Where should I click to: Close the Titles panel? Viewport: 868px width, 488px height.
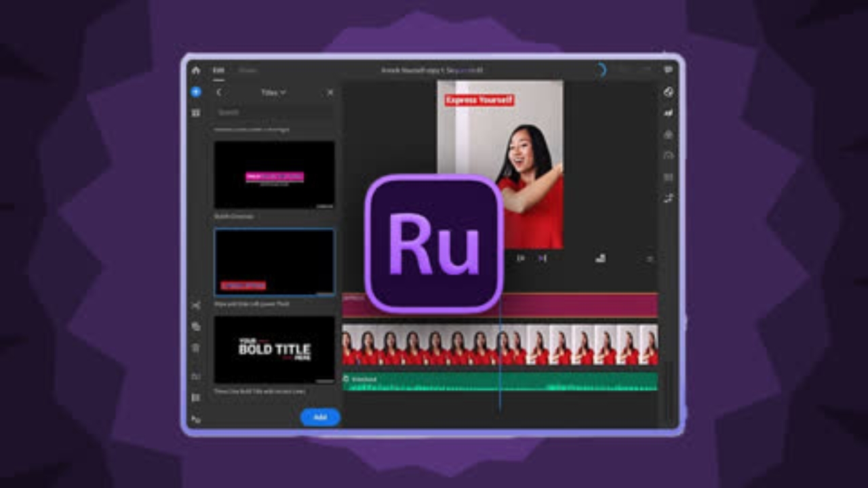(x=330, y=92)
